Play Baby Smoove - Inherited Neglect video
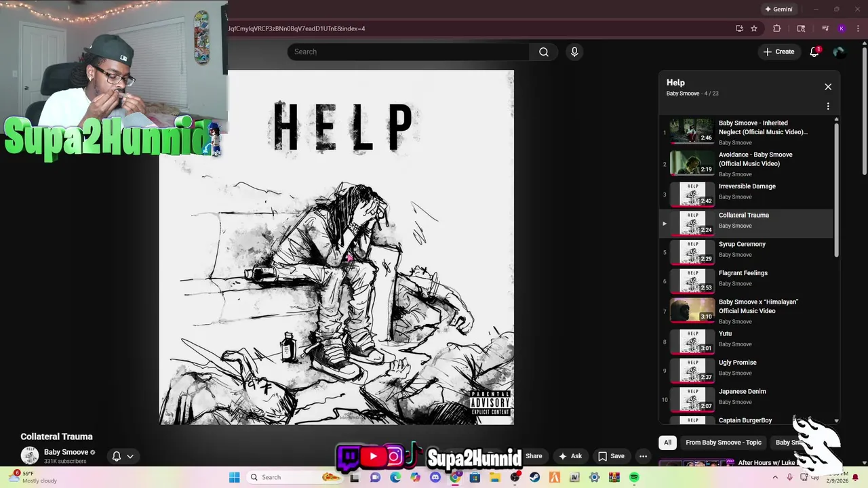This screenshot has height=488, width=868. [x=746, y=131]
